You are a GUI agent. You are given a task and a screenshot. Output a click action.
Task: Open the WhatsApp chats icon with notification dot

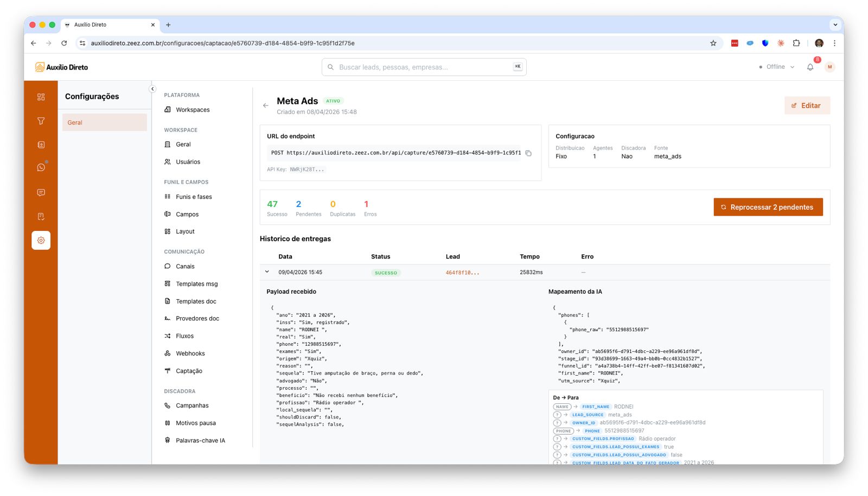[41, 168]
